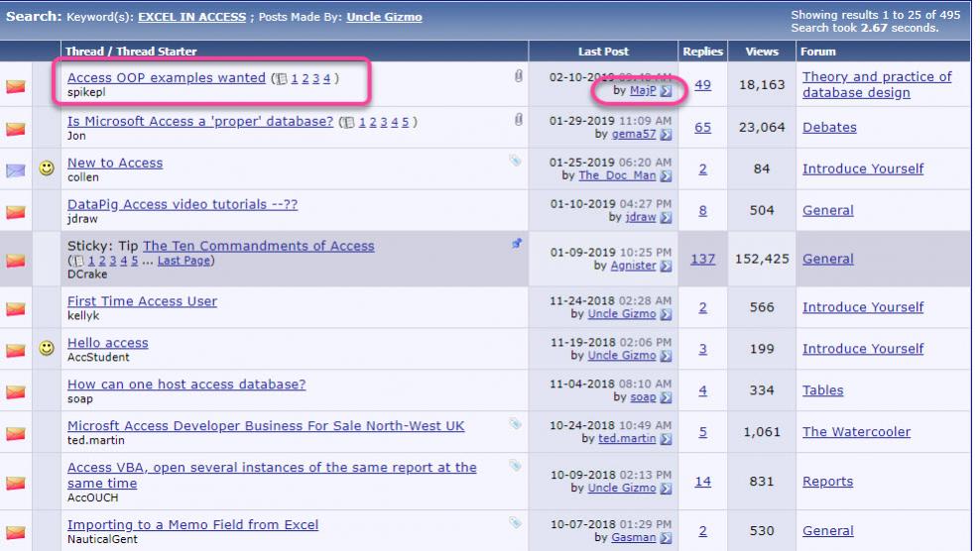980x551 pixels.
Task: Open 'Importing to a Memo Field from Excel' thread
Action: pyautogui.click(x=192, y=525)
